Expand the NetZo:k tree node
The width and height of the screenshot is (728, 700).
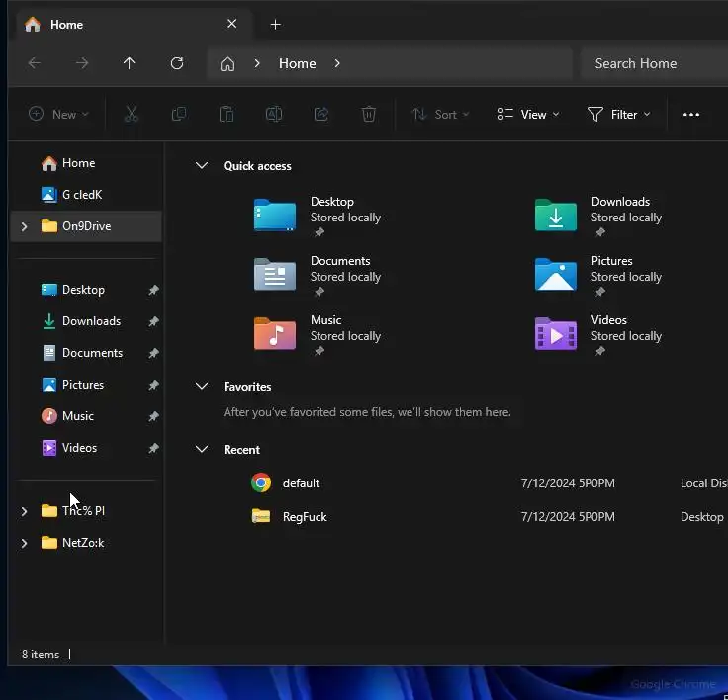tap(24, 543)
